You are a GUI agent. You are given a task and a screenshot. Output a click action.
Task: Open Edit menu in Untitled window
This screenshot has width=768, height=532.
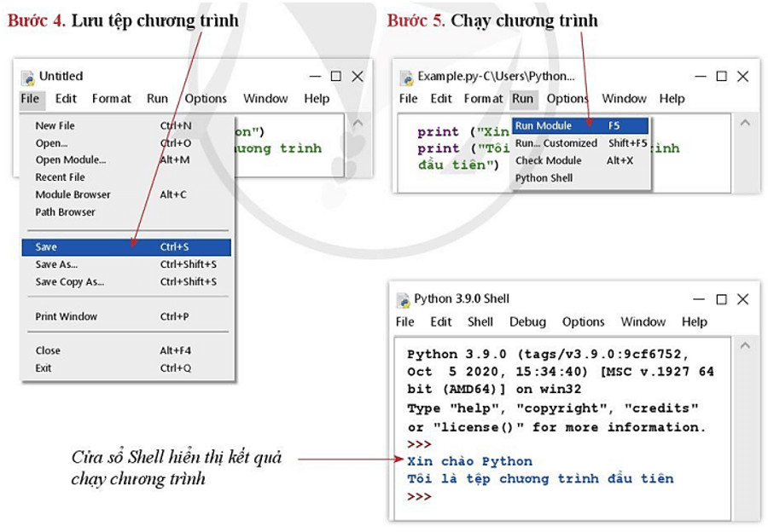tap(66, 98)
